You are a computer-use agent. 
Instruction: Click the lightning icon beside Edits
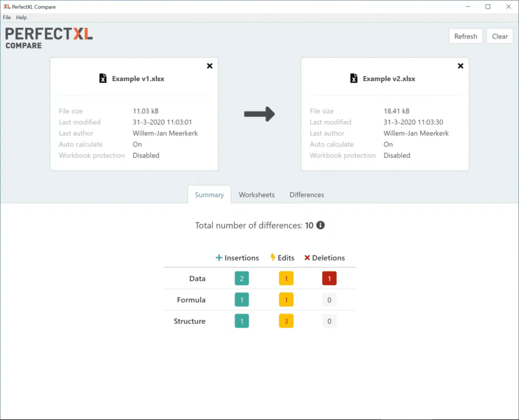click(x=273, y=257)
